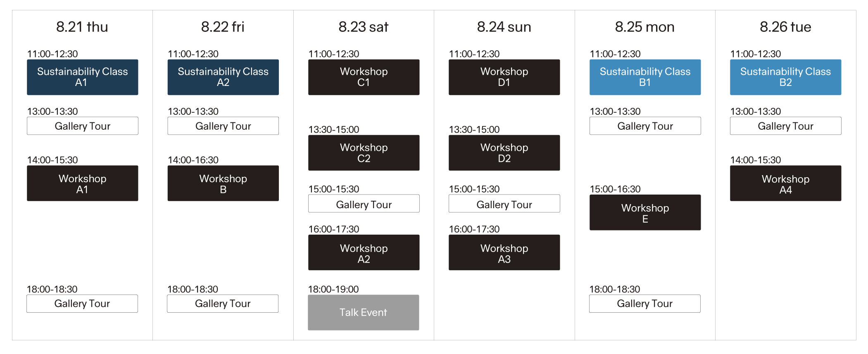Select the 8.23 sat date header
This screenshot has height=354, width=868.
[364, 27]
